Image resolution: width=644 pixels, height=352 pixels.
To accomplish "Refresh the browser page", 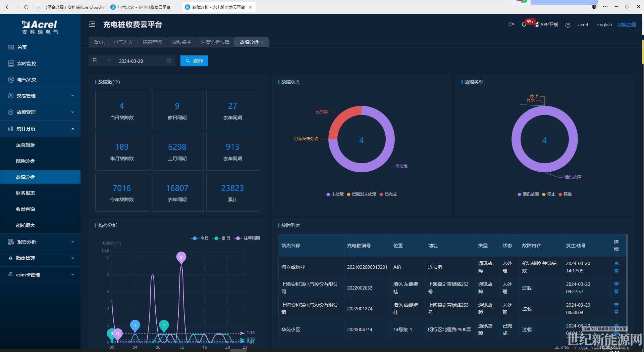I will pos(26,7).
